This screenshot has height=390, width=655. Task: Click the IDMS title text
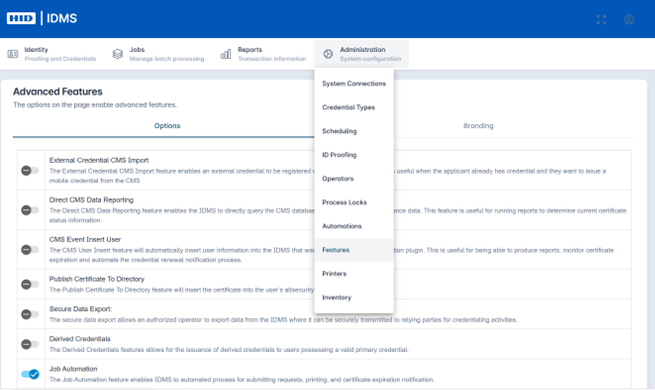62,18
